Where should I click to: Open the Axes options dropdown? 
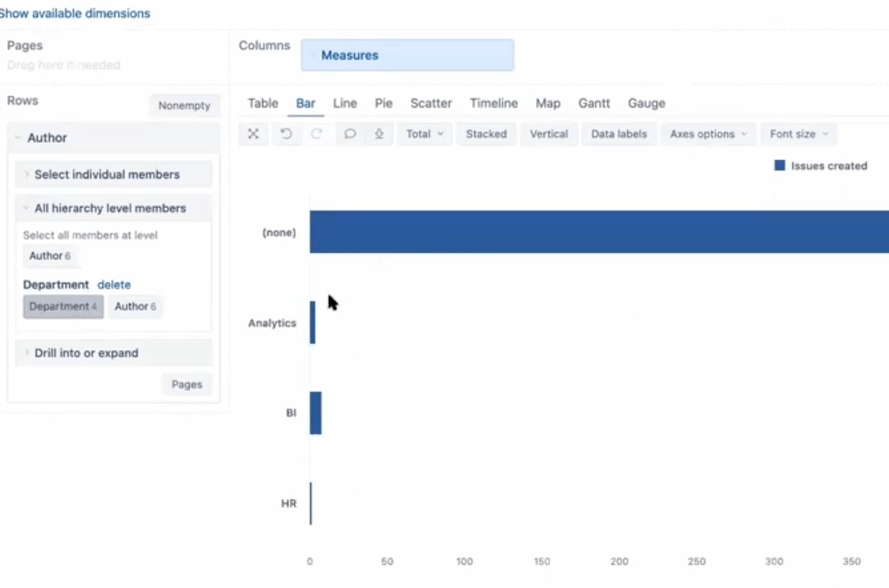pos(708,134)
